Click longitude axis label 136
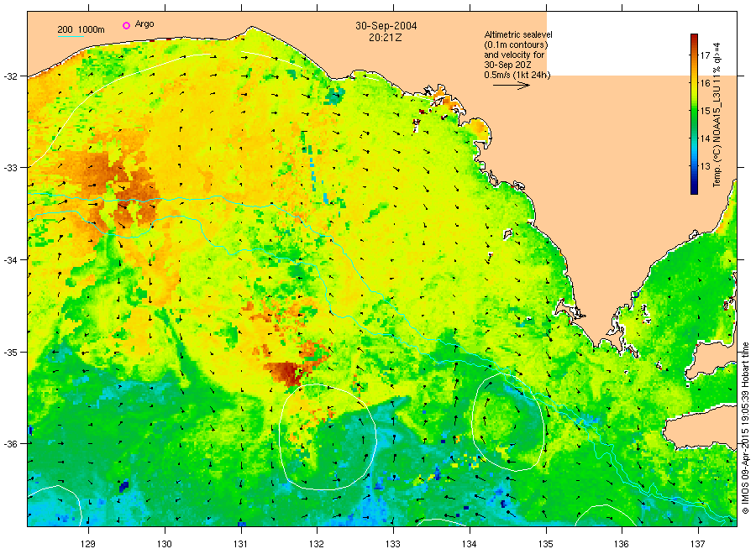 click(622, 544)
